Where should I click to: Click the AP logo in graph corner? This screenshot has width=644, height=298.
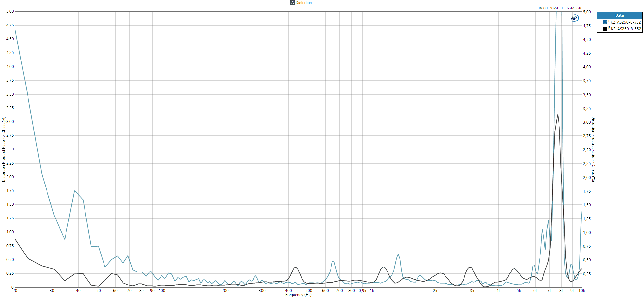(x=574, y=18)
